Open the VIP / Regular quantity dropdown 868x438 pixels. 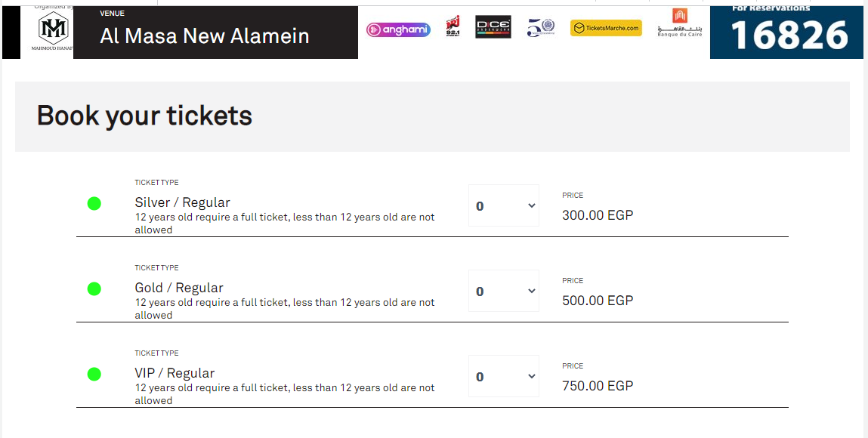pos(504,376)
